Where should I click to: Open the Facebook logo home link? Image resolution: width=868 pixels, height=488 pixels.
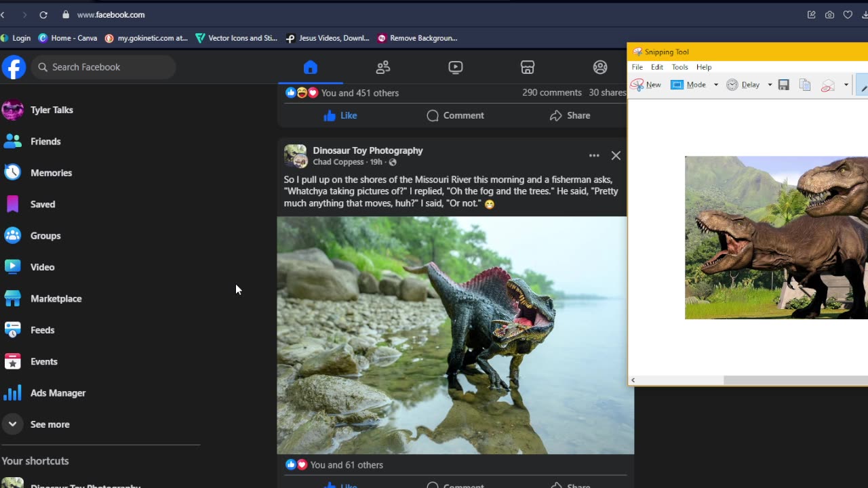(x=14, y=67)
